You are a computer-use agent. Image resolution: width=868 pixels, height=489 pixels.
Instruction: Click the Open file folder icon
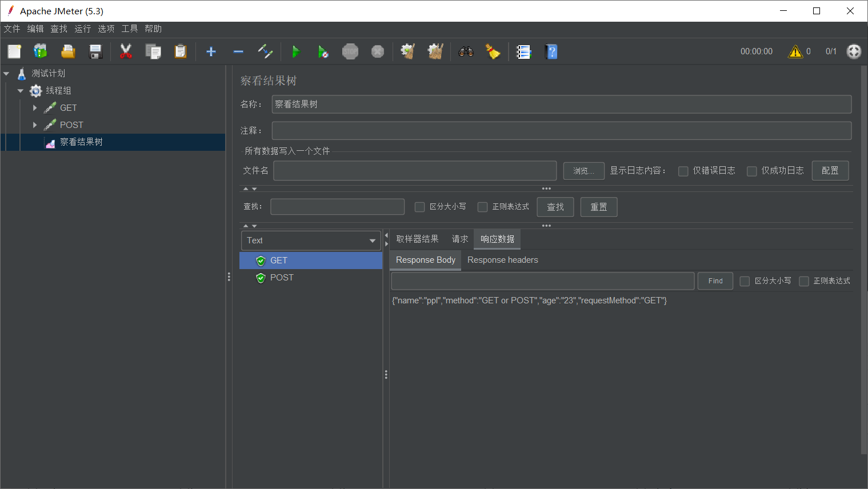[68, 51]
